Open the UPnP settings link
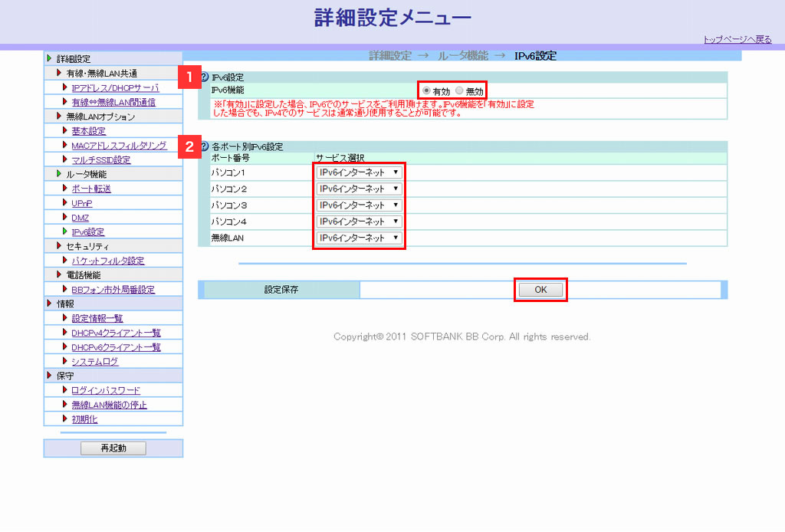Image resolution: width=785 pixels, height=532 pixels. pos(82,203)
